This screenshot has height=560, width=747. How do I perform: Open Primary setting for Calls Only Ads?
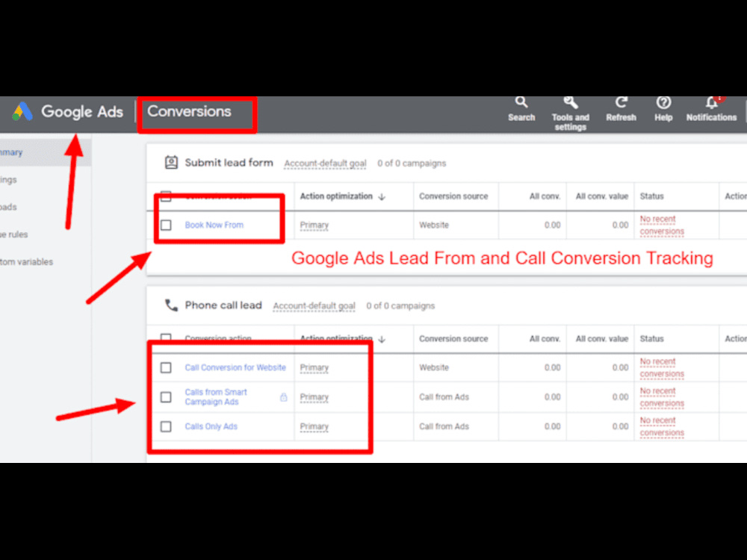[x=314, y=426]
